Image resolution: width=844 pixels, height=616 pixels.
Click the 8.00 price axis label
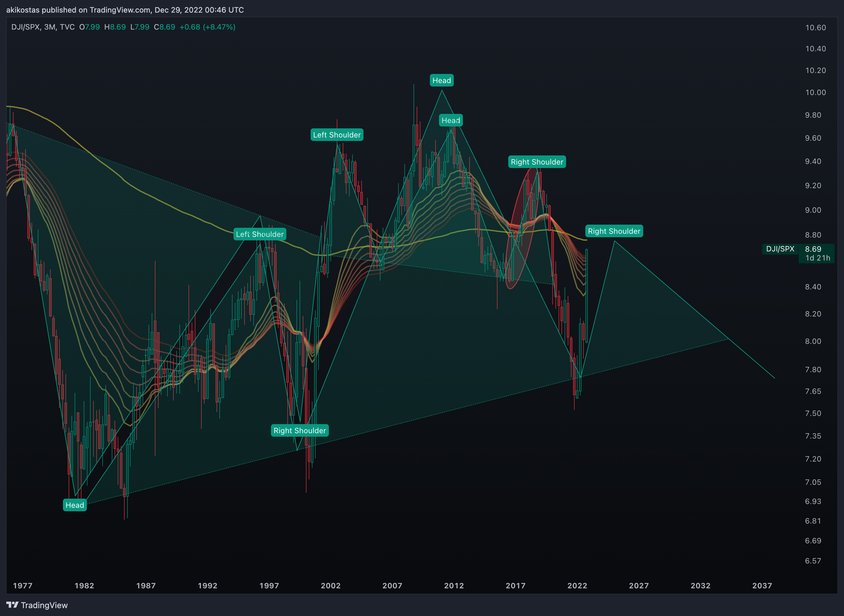[x=813, y=342]
